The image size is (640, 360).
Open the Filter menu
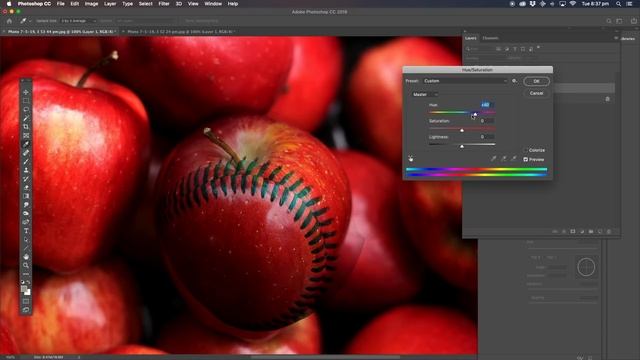[x=164, y=4]
